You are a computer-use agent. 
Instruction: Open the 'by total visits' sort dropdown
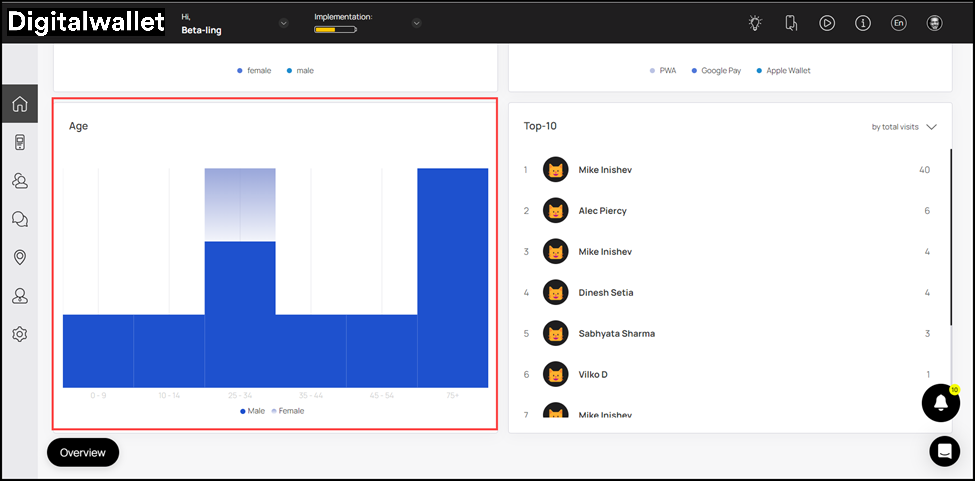click(x=904, y=127)
